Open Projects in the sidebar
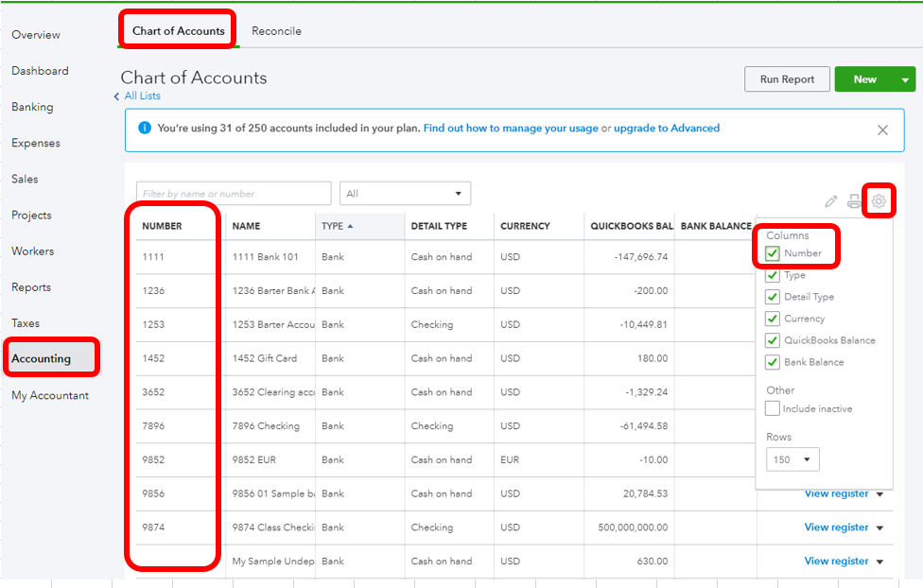The height and width of the screenshot is (588, 923). (x=32, y=216)
